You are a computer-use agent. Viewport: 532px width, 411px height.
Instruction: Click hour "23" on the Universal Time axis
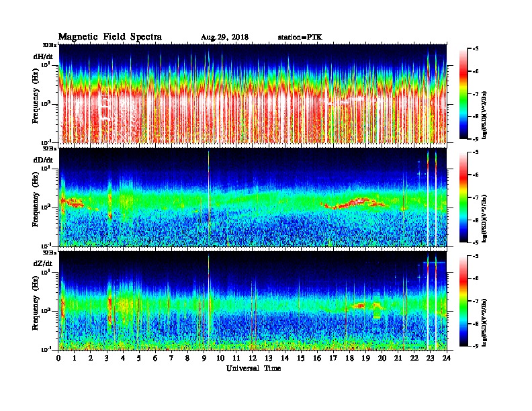point(430,358)
